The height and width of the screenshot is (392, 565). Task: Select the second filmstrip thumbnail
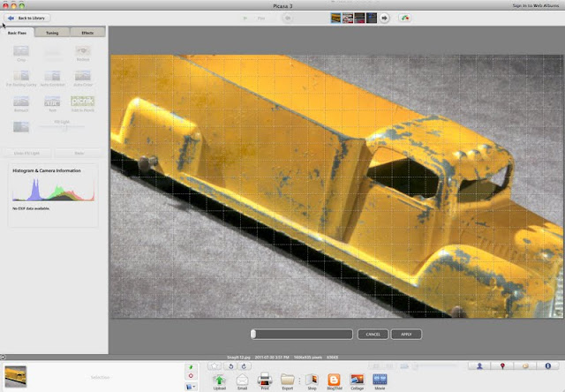[348, 18]
